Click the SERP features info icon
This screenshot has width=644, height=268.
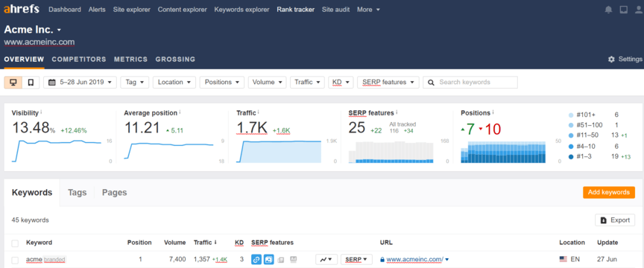(x=397, y=112)
